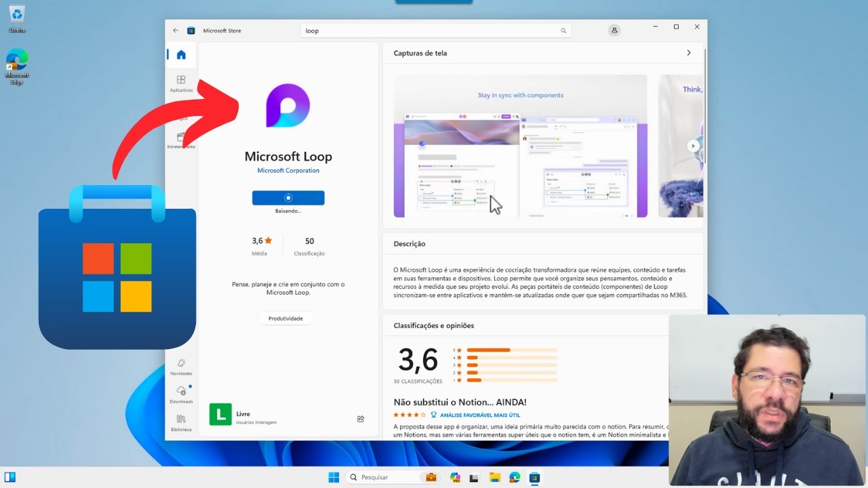
Task: Click the search magnifier icon in Store
Action: pos(563,30)
